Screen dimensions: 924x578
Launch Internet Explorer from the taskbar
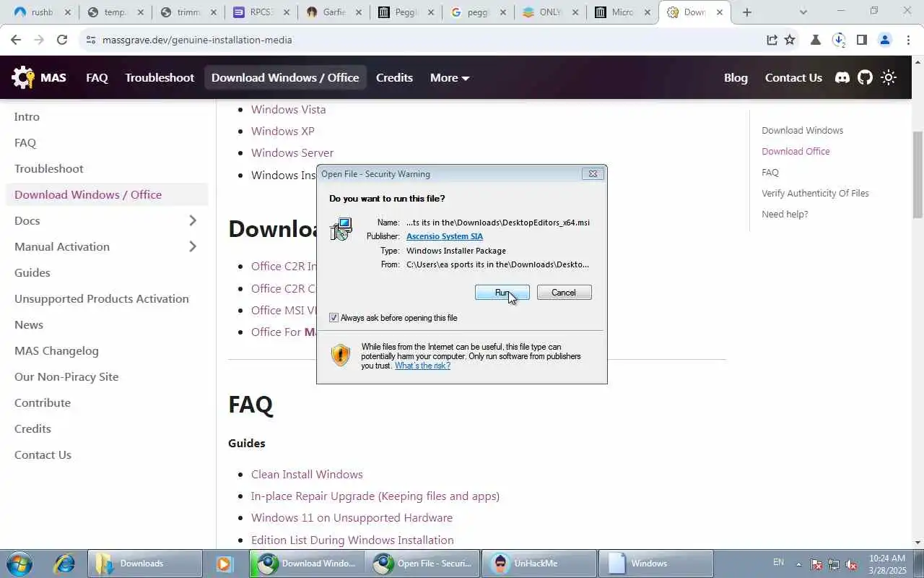pos(64,564)
